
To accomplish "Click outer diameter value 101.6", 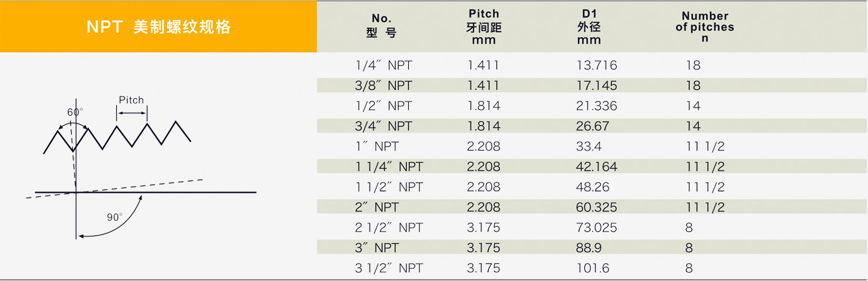I will tap(593, 269).
